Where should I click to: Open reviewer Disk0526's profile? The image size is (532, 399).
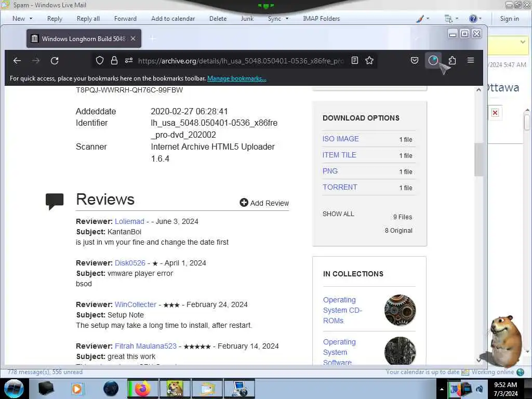coord(130,263)
